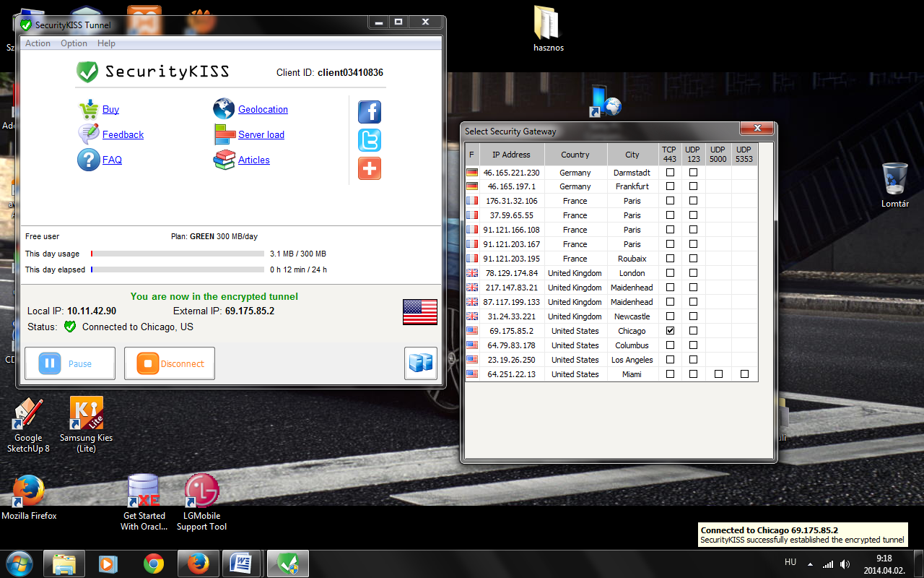This screenshot has width=924, height=578.
Task: Open Samsung Kies (Lite) desktop shortcut
Action: pos(87,425)
